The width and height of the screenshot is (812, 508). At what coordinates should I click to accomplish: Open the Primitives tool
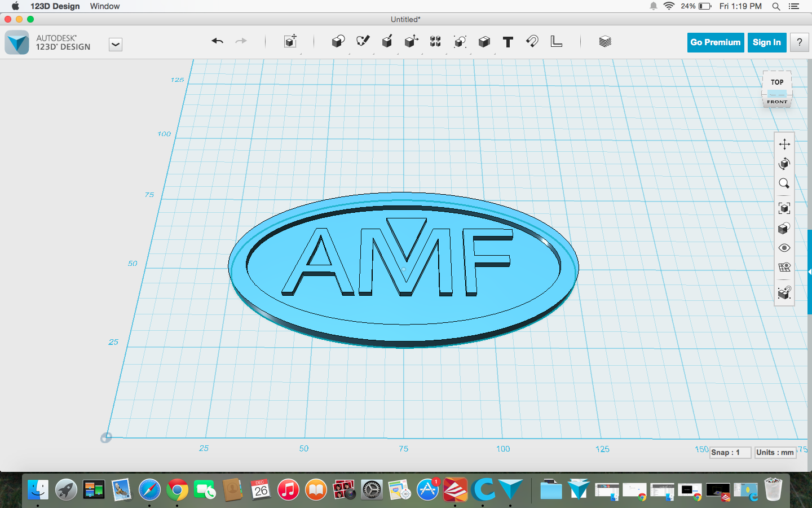click(338, 41)
